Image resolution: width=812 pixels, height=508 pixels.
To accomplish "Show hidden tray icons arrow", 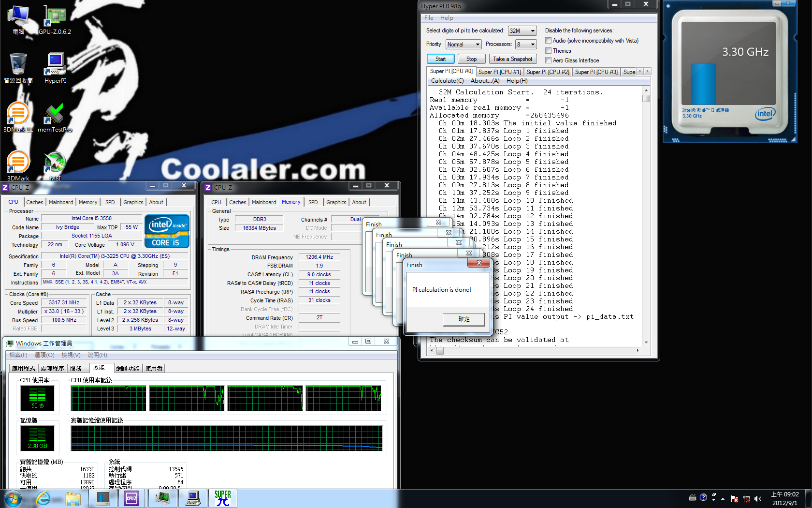I will click(x=723, y=499).
